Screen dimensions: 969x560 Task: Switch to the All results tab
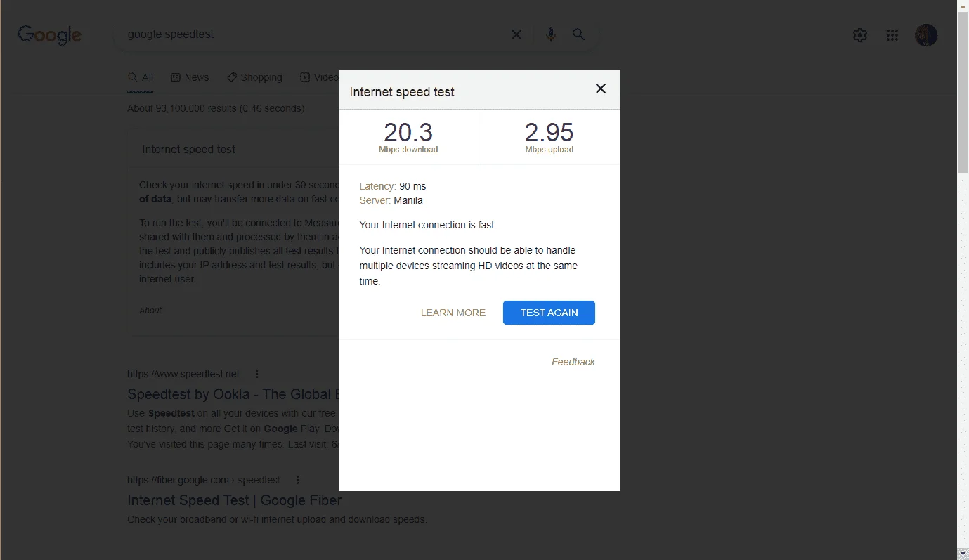[x=141, y=78]
